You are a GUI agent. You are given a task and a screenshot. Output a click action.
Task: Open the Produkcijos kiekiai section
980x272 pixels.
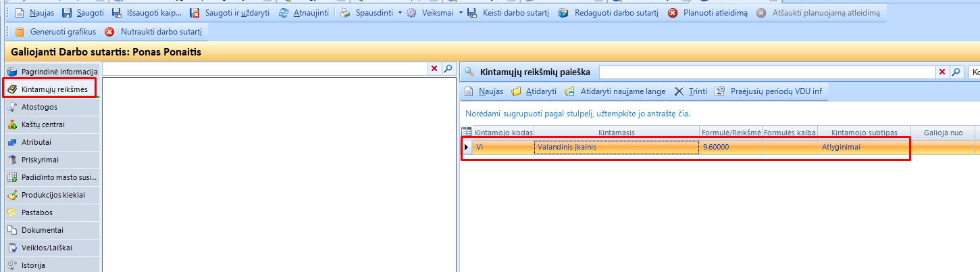tap(51, 195)
